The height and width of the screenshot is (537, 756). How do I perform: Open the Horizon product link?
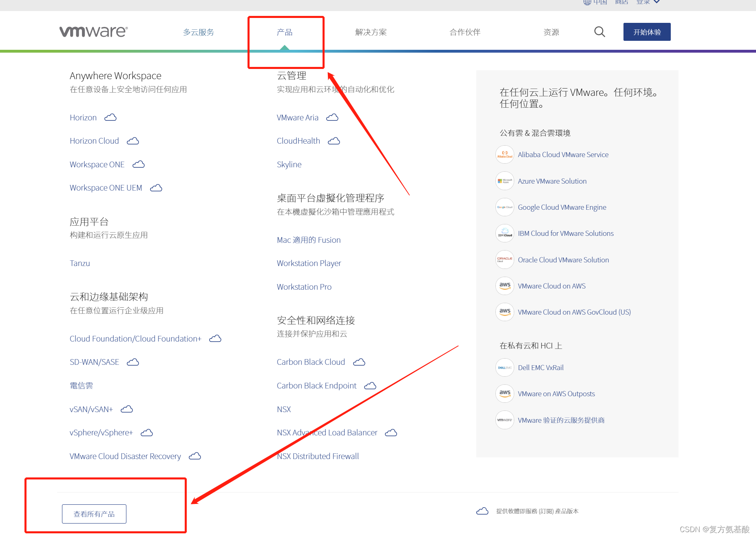coord(83,118)
